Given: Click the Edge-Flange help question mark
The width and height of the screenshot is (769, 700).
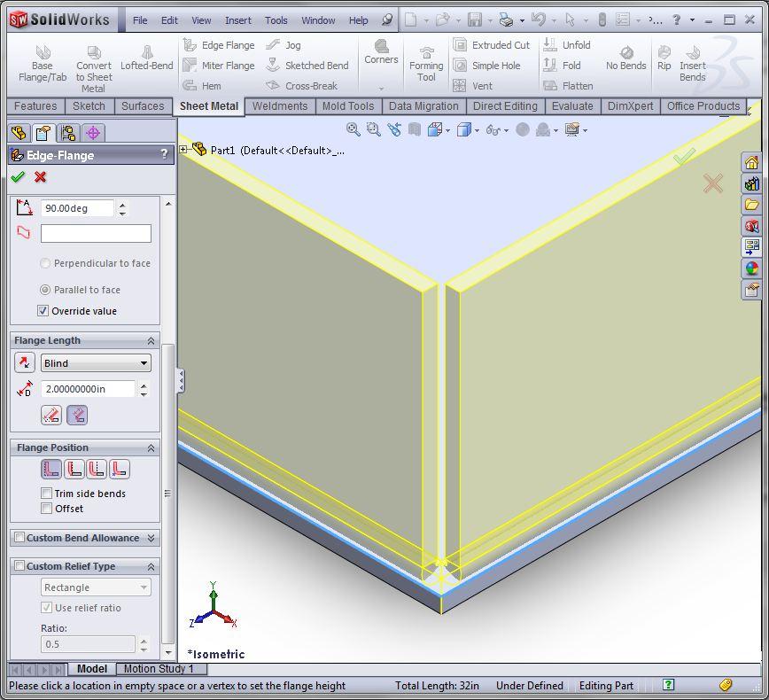Looking at the screenshot, I should coord(164,154).
